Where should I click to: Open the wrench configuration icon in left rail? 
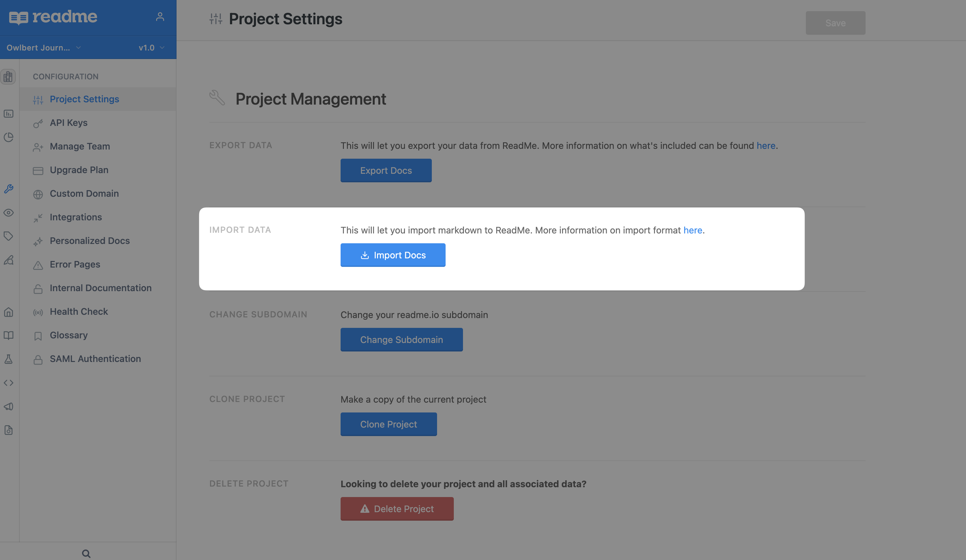click(x=9, y=189)
